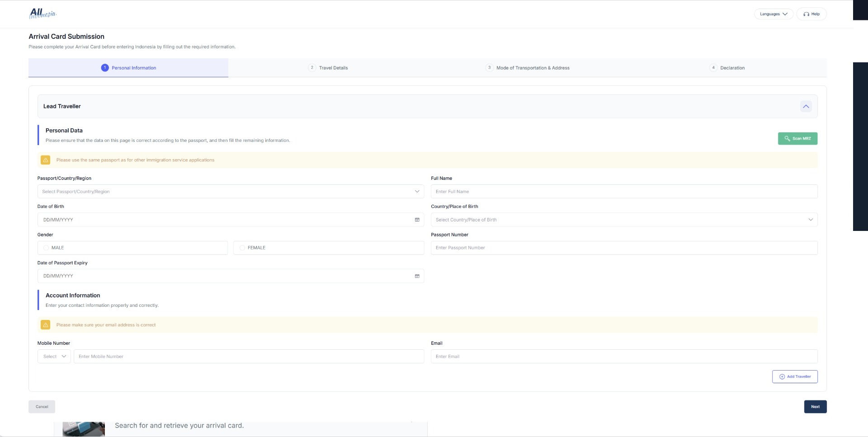Open mobile country code Select dropdown
Viewport: 868px width, 437px height.
[x=54, y=357]
